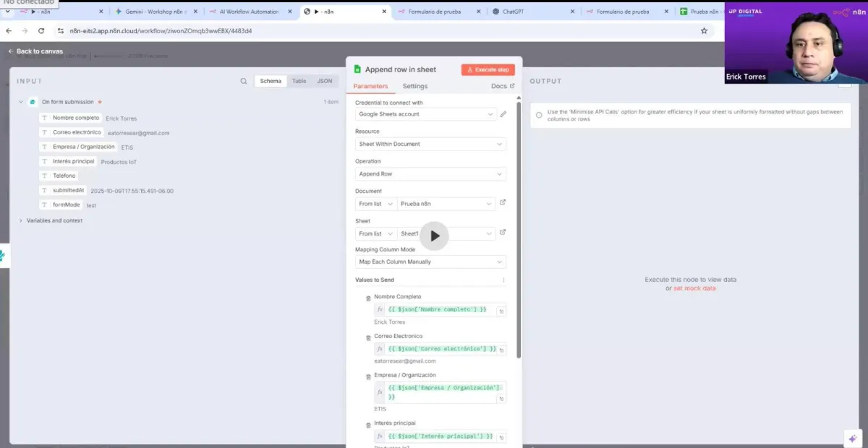This screenshot has height=448, width=868.
Task: Click the Execute step button
Action: pos(488,69)
